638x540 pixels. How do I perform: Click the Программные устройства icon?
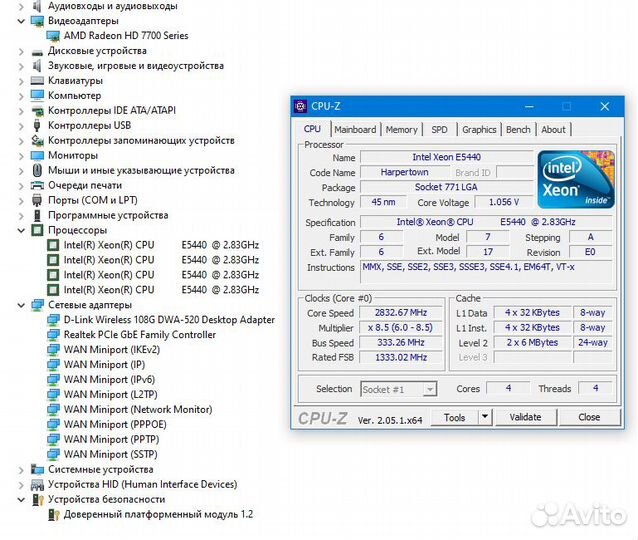tap(37, 215)
